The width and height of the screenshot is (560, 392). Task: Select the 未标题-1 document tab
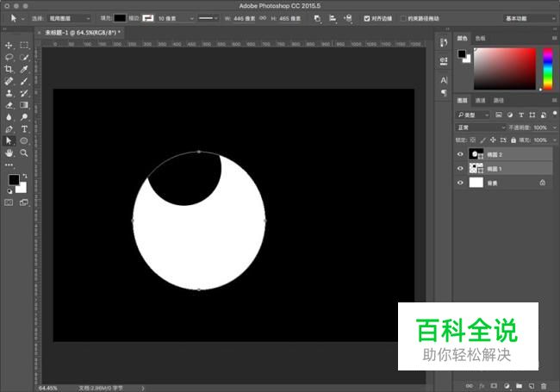click(83, 33)
